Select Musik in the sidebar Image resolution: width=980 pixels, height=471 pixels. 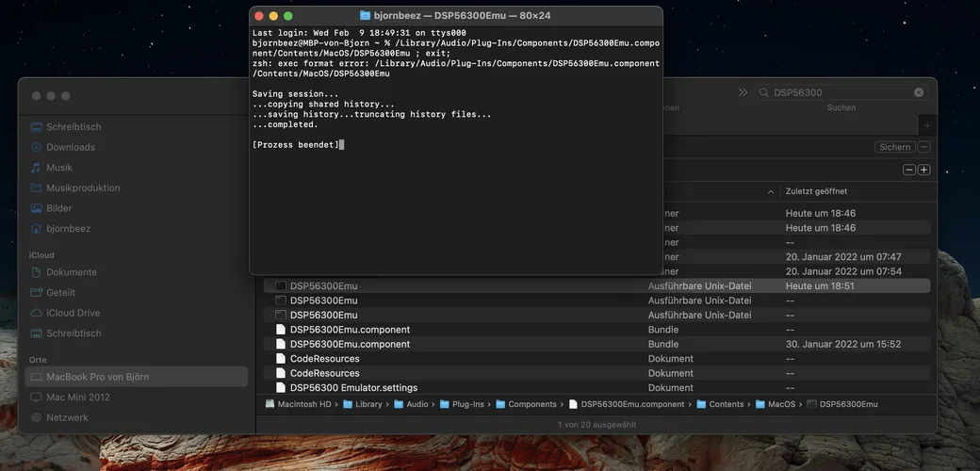(59, 168)
